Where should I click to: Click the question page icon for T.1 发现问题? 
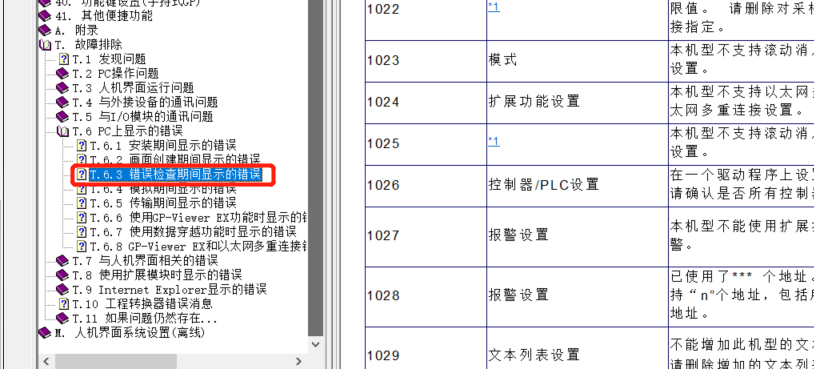(x=64, y=59)
